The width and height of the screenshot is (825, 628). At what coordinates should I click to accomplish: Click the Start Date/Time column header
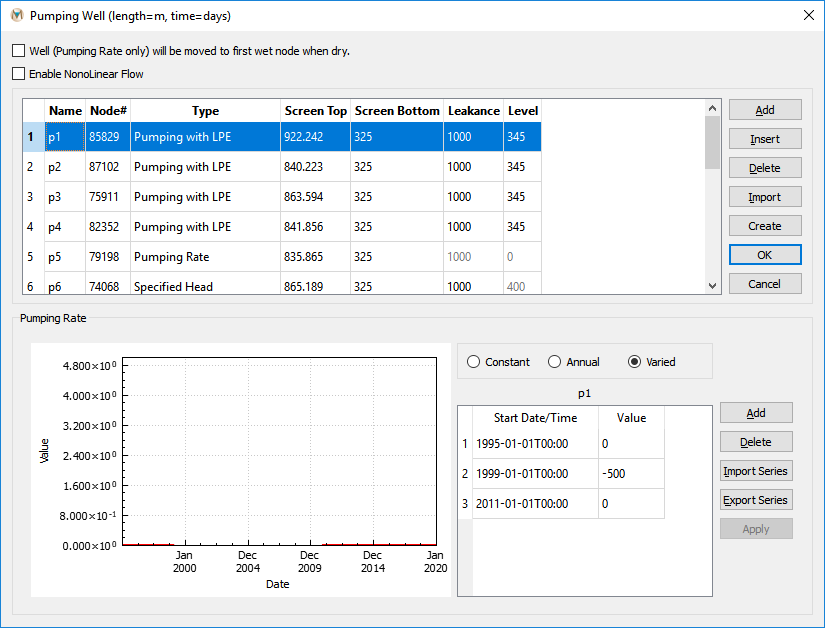(x=535, y=418)
